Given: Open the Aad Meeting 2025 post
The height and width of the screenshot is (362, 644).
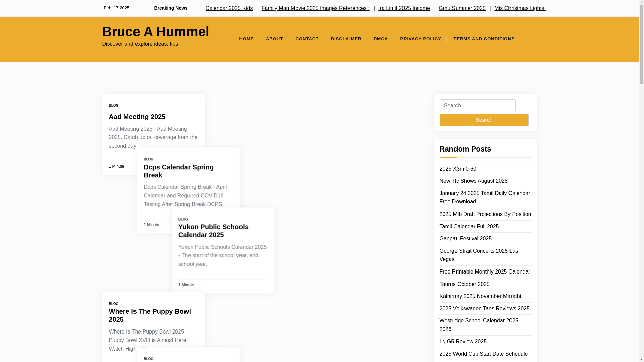Looking at the screenshot, I should pyautogui.click(x=137, y=117).
